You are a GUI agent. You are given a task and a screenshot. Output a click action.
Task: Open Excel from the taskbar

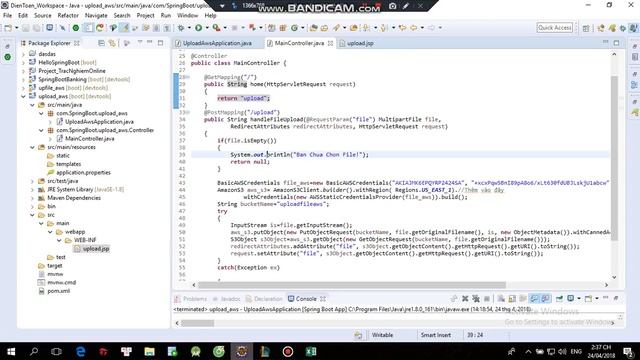pos(311,351)
